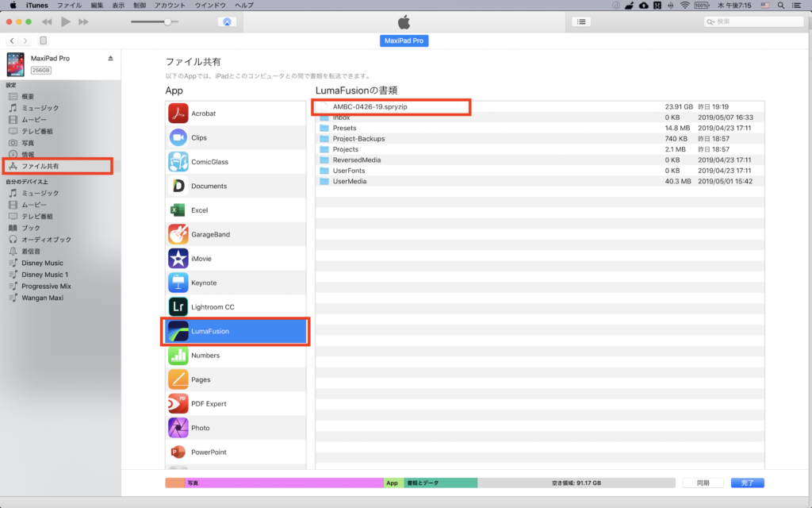Click the play button
The width and height of the screenshot is (812, 508).
[65, 21]
